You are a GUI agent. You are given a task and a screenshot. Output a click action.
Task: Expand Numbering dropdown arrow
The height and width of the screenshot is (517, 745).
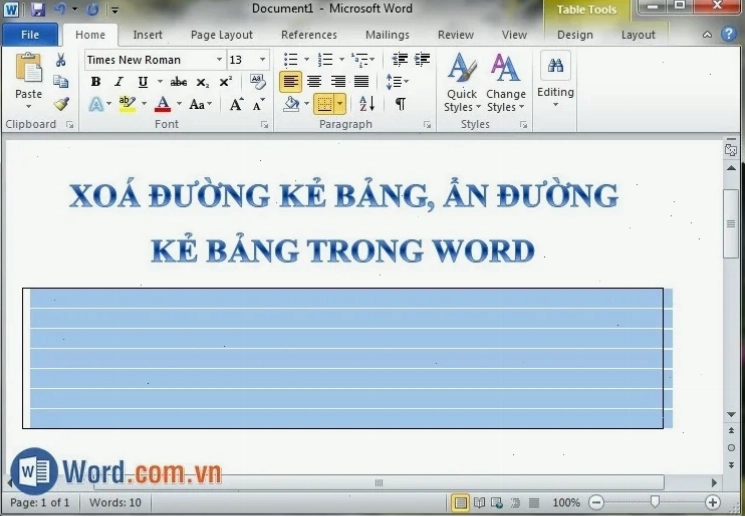point(342,59)
